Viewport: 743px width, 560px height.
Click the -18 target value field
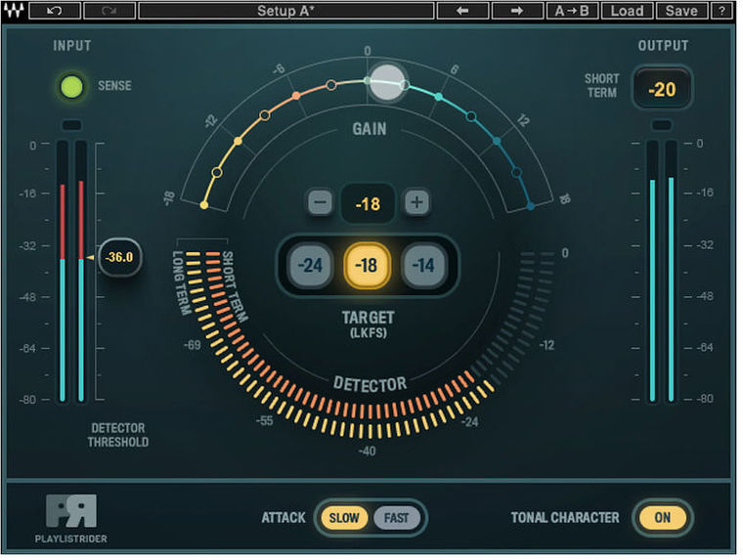369,203
